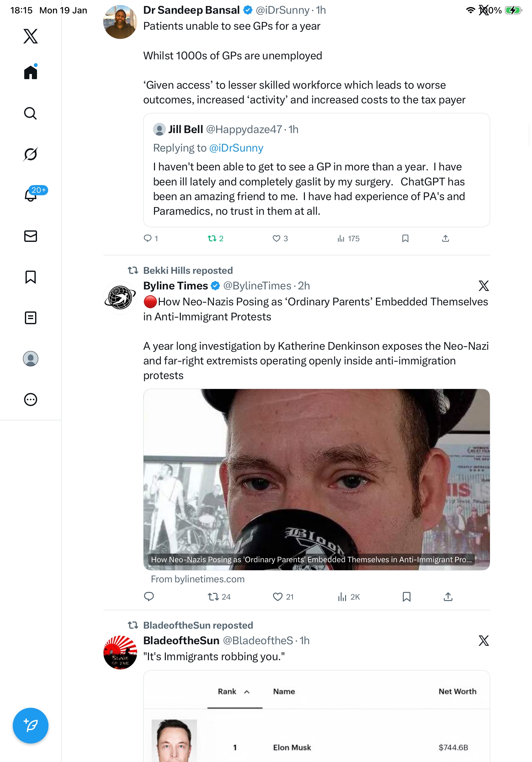Open the Lists icon in sidebar
Viewport: 532px width, 762px height.
pyautogui.click(x=31, y=318)
